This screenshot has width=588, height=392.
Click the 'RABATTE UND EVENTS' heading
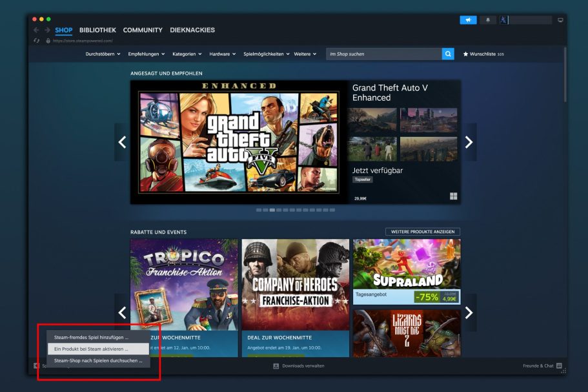point(158,232)
